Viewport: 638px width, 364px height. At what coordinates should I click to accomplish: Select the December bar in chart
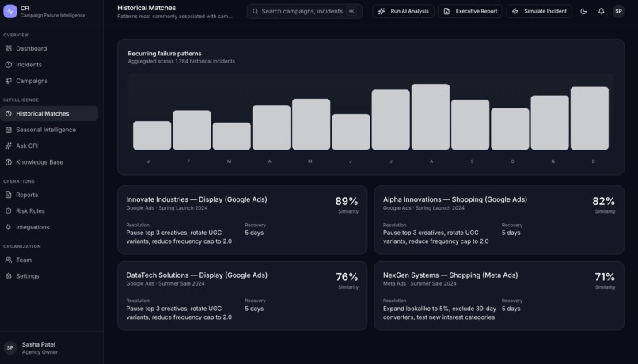[590, 118]
